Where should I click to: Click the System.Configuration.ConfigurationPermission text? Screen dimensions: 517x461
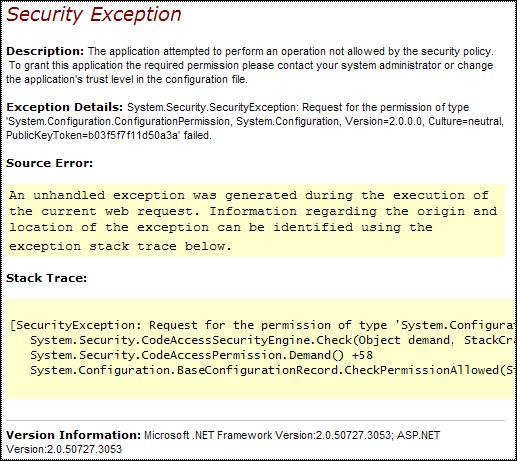click(119, 121)
